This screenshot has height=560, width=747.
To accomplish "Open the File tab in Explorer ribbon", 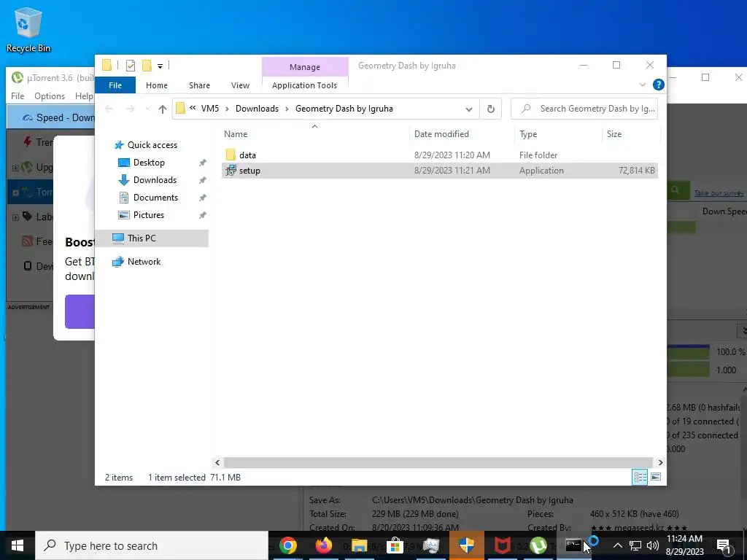I will (115, 85).
